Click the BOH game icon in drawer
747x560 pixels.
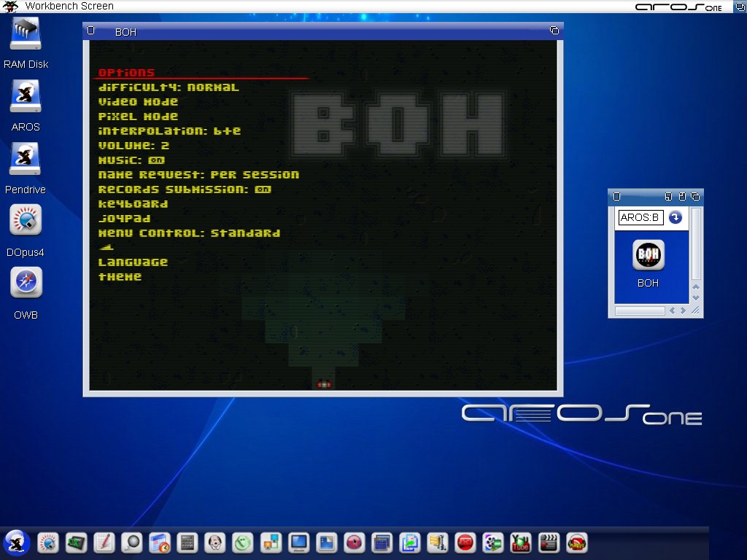coord(648,255)
